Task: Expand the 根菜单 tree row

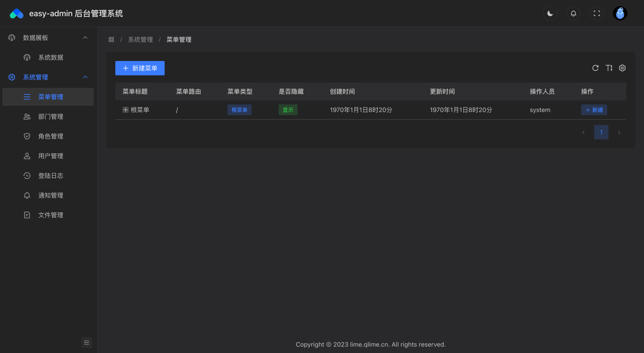Action: (x=126, y=110)
